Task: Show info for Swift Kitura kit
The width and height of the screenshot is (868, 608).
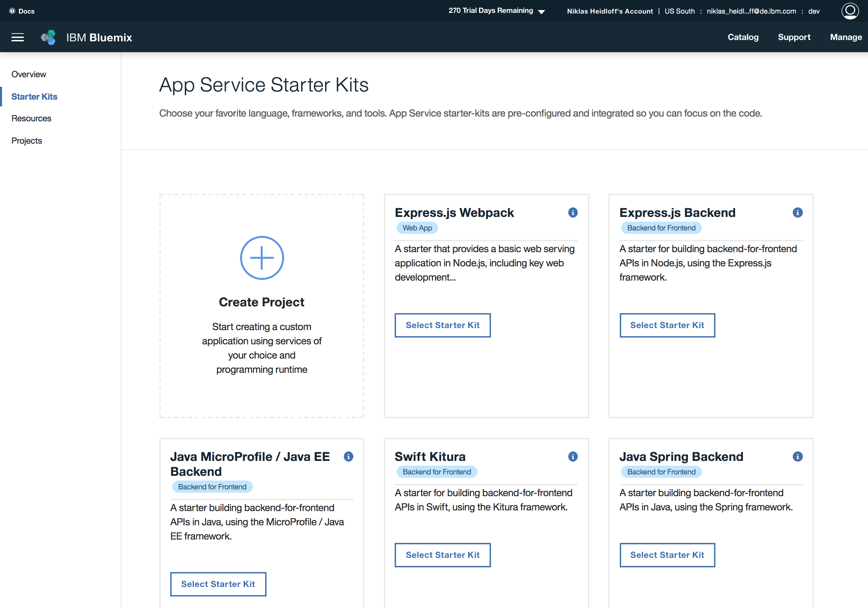Action: coord(573,457)
